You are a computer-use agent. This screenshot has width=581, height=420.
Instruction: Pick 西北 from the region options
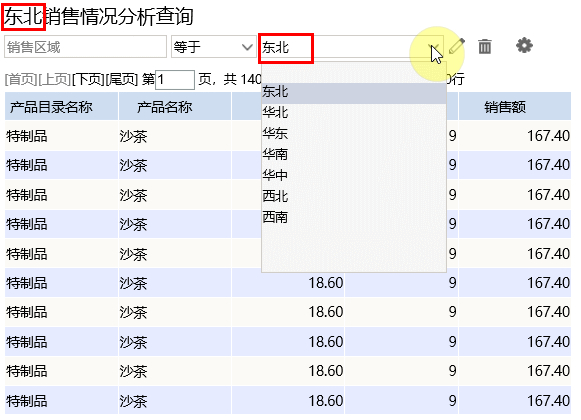click(x=354, y=196)
